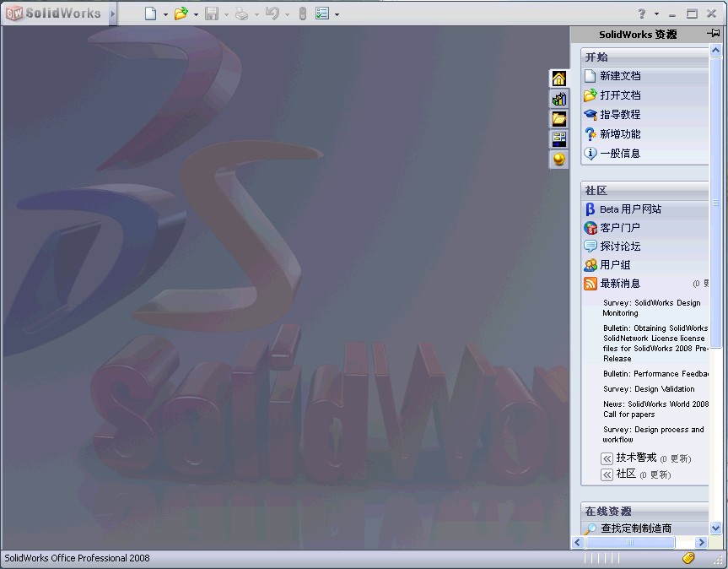728x569 pixels.
Task: Open News: SolidWorks World 2008 item
Action: click(x=655, y=409)
